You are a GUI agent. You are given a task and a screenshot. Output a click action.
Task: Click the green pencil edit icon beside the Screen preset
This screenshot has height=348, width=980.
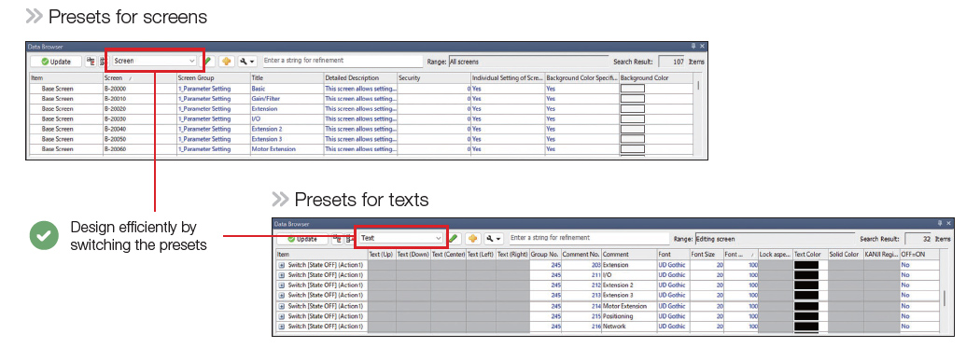click(208, 62)
